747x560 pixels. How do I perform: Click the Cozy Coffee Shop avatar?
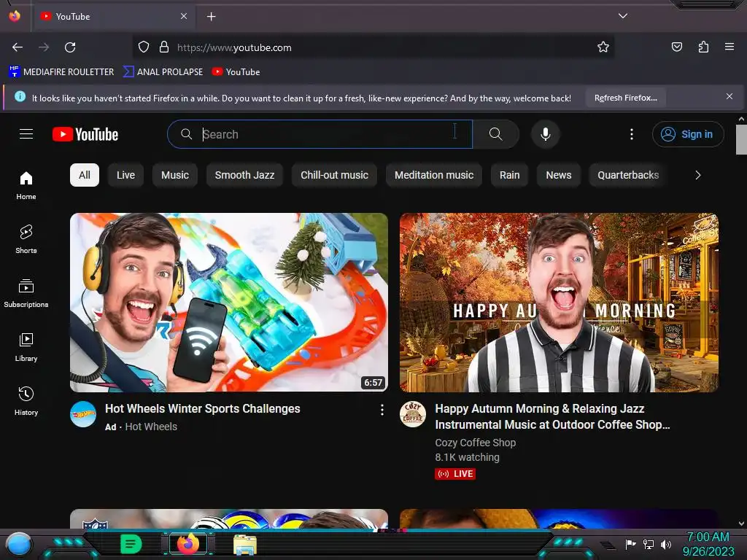pyautogui.click(x=413, y=414)
